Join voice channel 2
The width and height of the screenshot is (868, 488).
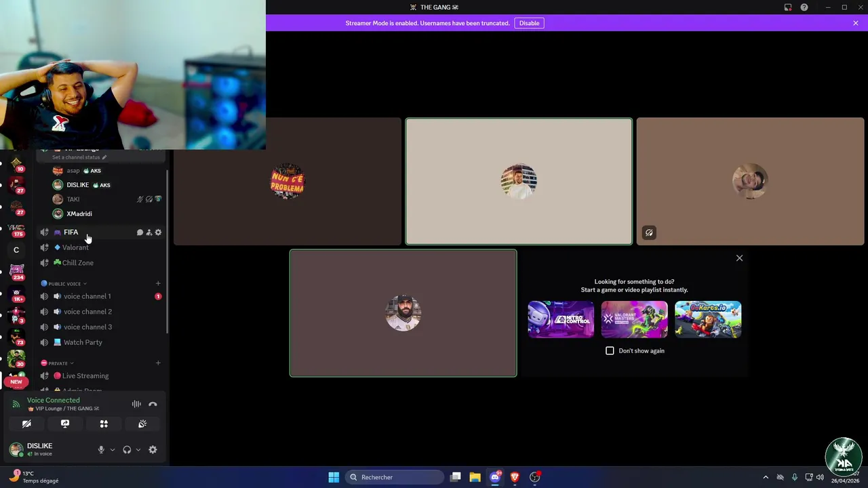pos(100,312)
